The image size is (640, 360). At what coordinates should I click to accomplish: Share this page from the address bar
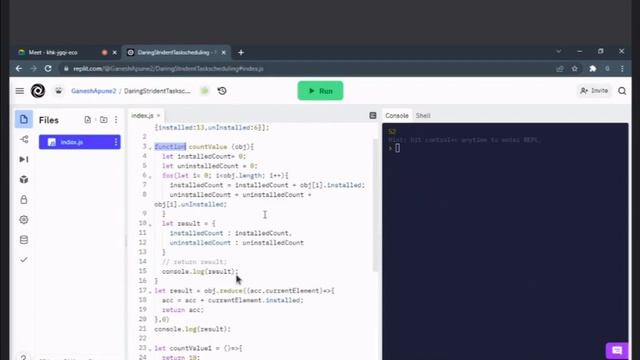click(x=560, y=69)
